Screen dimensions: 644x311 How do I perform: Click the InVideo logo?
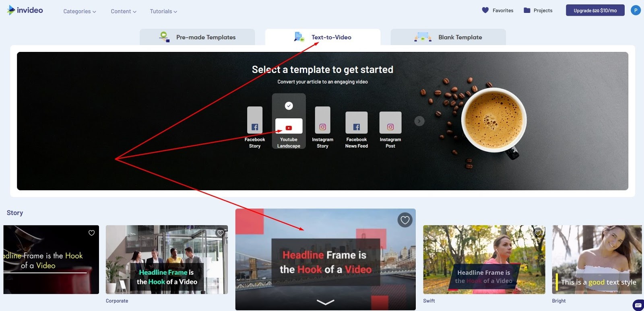click(x=25, y=10)
